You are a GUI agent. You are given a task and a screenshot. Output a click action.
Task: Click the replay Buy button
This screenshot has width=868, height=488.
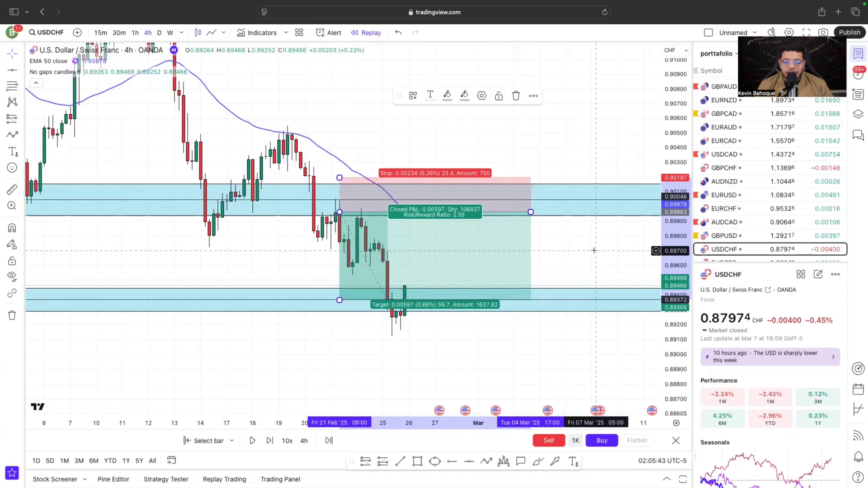(602, 441)
